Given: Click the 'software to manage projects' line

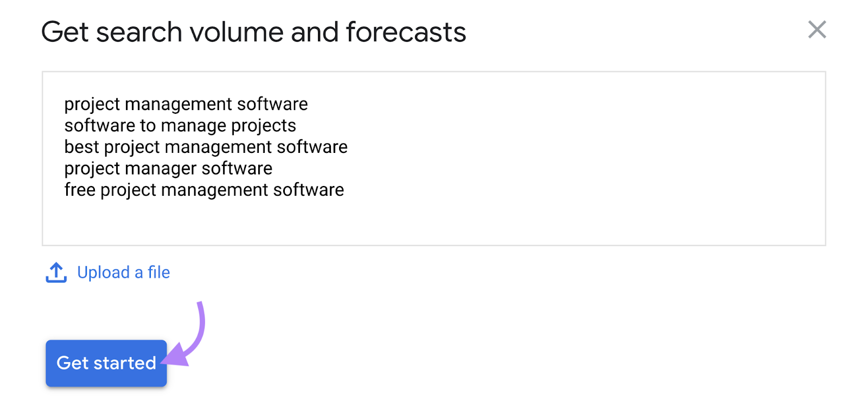Looking at the screenshot, I should (180, 126).
